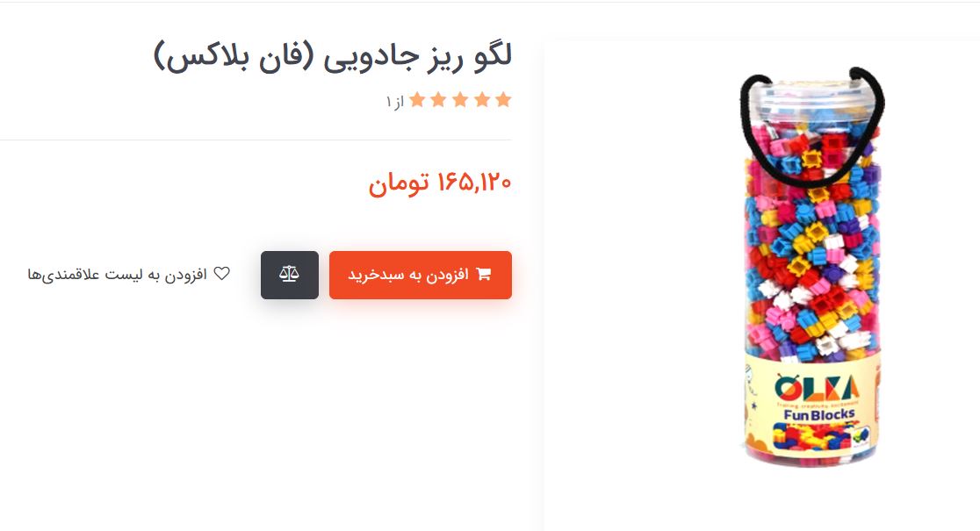
Task: Select the leftmost rating star
Action: [x=417, y=100]
